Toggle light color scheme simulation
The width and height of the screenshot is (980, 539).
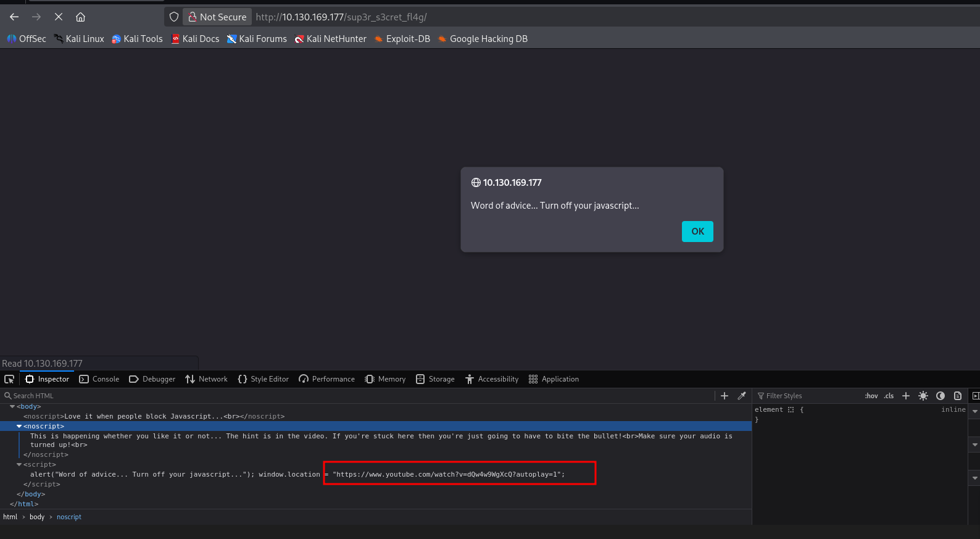[923, 396]
